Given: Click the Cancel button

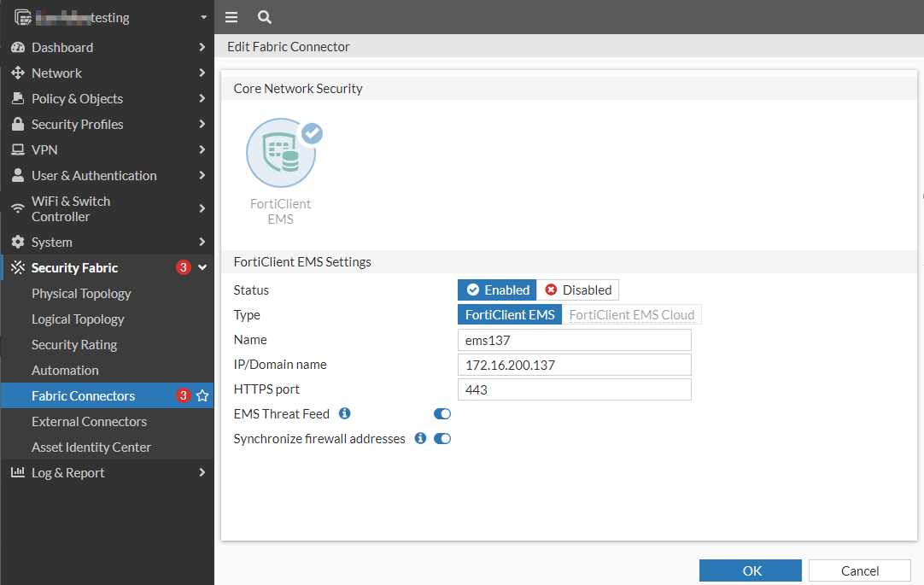Looking at the screenshot, I should tap(859, 570).
